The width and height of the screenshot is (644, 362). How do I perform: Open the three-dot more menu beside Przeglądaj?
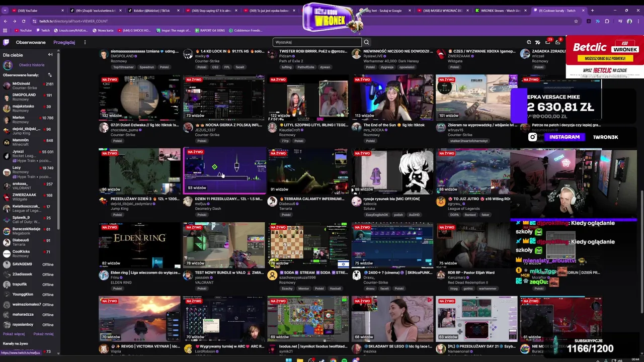click(x=85, y=42)
